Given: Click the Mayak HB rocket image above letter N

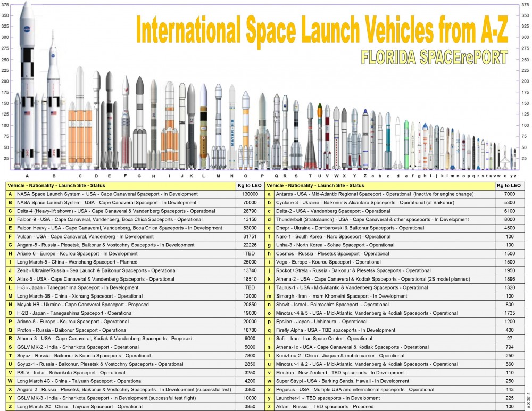Looking at the screenshot, I should (x=232, y=127).
